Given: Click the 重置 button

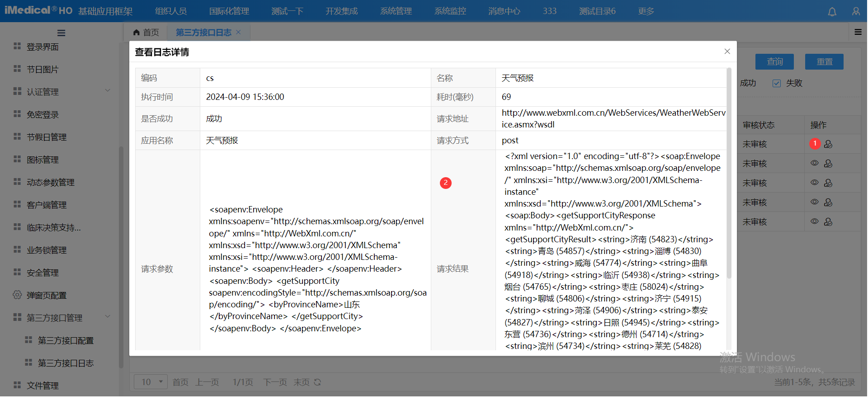Looking at the screenshot, I should coord(824,62).
